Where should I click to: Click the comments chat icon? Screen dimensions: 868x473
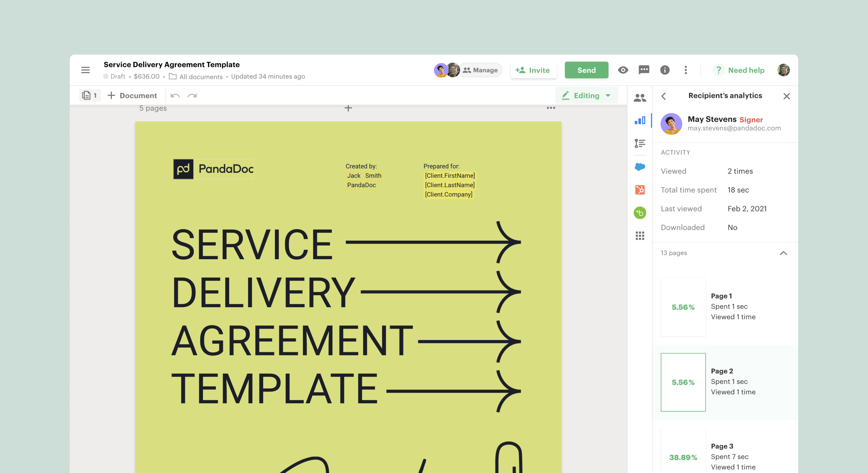coord(644,70)
